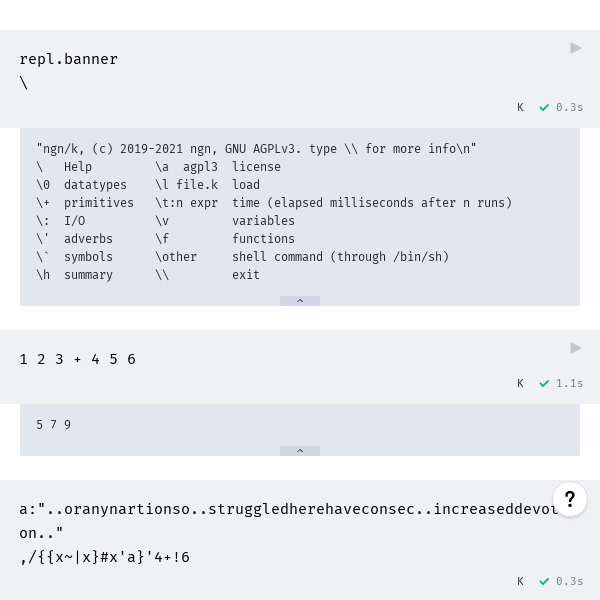Image resolution: width=600 pixels, height=600 pixels.
Task: Open the K language selector of first cell
Action: (520, 108)
